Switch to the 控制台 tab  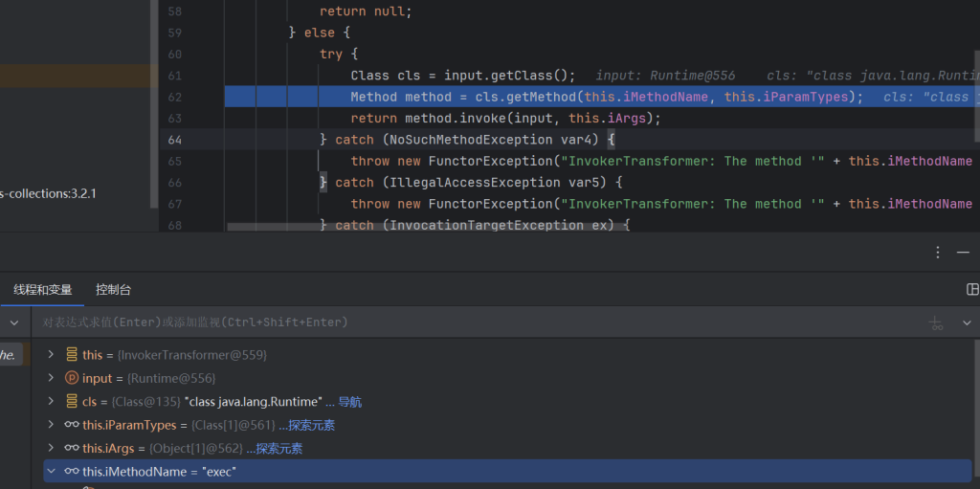click(113, 289)
